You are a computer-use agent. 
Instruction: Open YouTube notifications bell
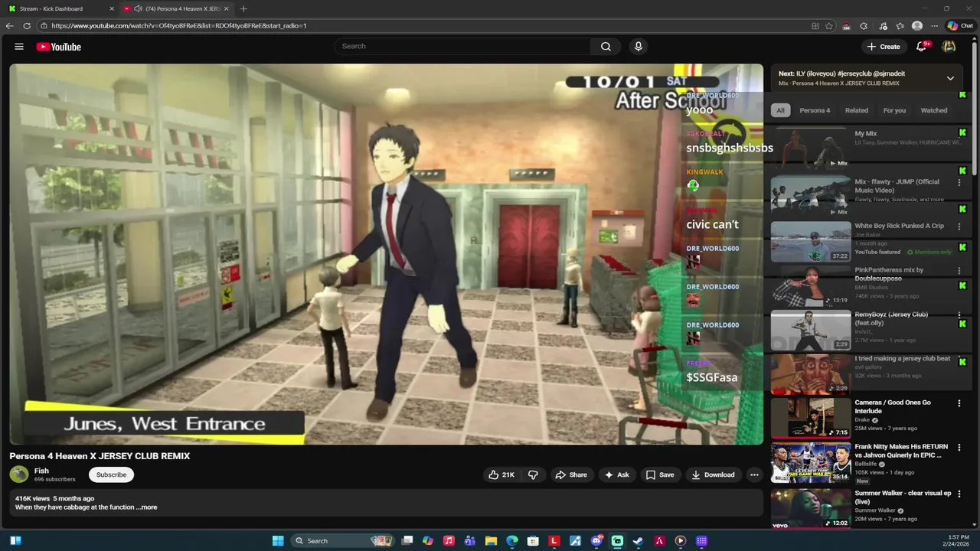click(922, 47)
